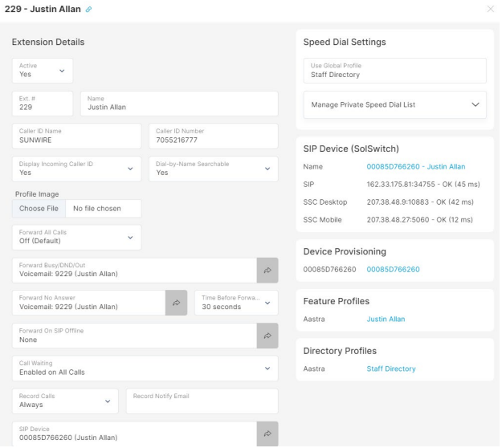
Task: Open Forward All Calls dropdown
Action: pyautogui.click(x=76, y=238)
